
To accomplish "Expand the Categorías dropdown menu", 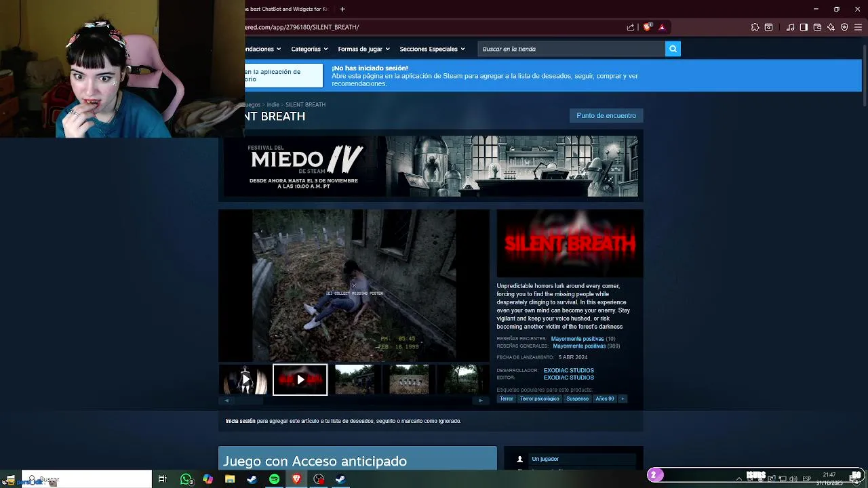I will pyautogui.click(x=309, y=49).
